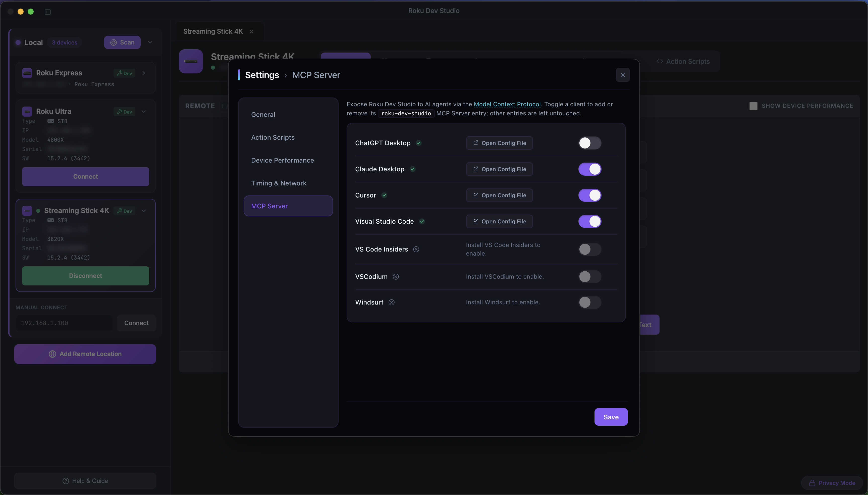
Task: Open Device Performance settings section
Action: 288,160
